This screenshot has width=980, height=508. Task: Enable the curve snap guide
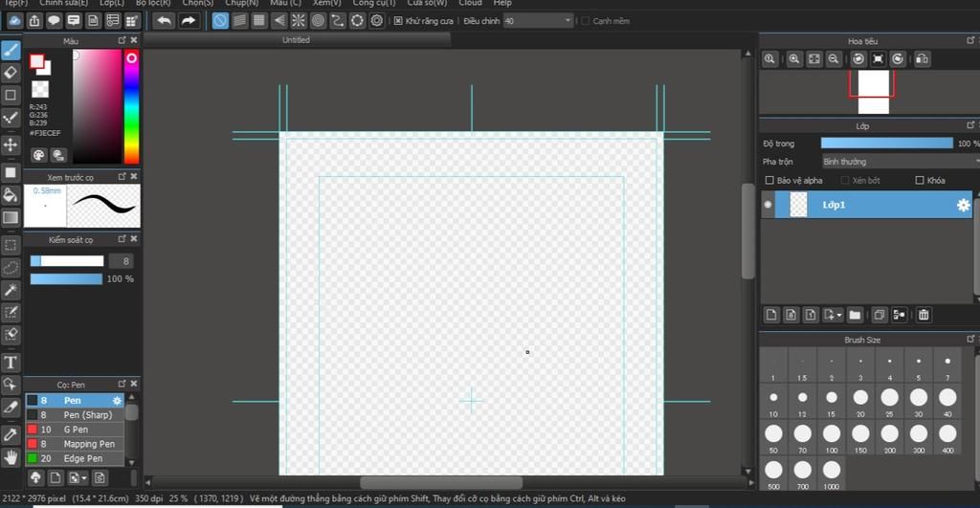coord(338,21)
